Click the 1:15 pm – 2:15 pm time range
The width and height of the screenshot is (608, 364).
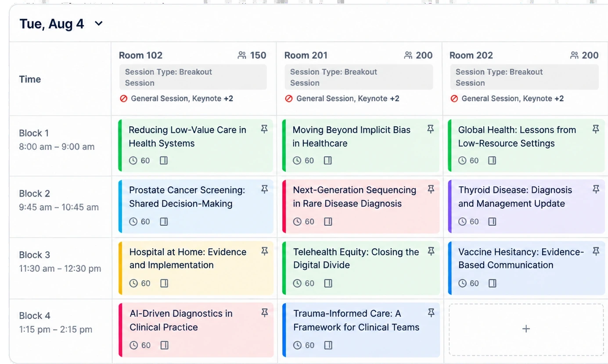point(55,330)
